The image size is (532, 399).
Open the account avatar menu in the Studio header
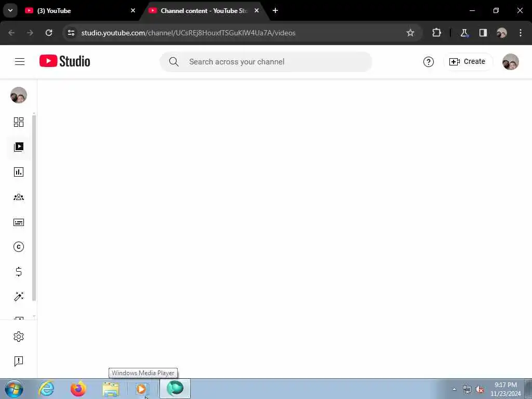tap(511, 62)
